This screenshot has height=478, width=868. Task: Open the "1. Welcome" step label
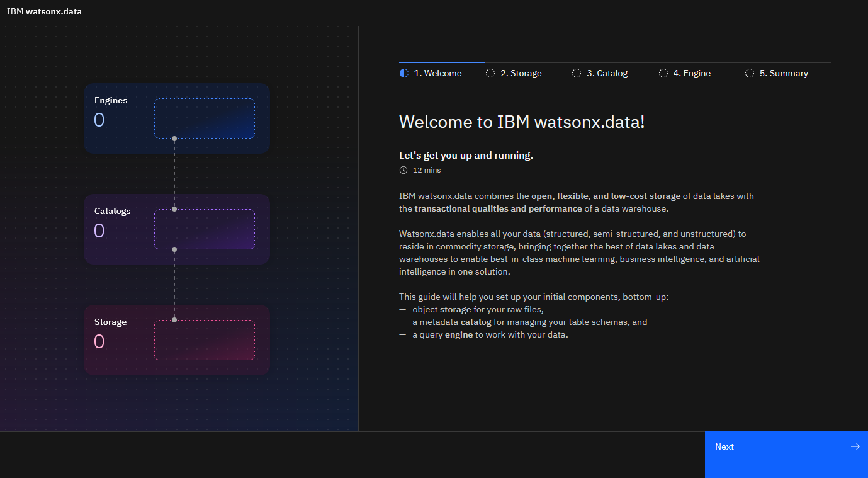pos(437,74)
